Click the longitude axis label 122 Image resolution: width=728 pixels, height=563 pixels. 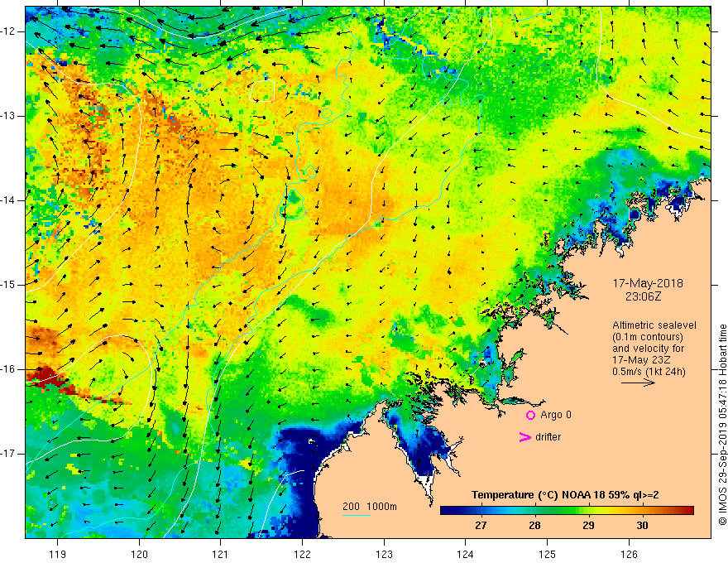coord(302,554)
